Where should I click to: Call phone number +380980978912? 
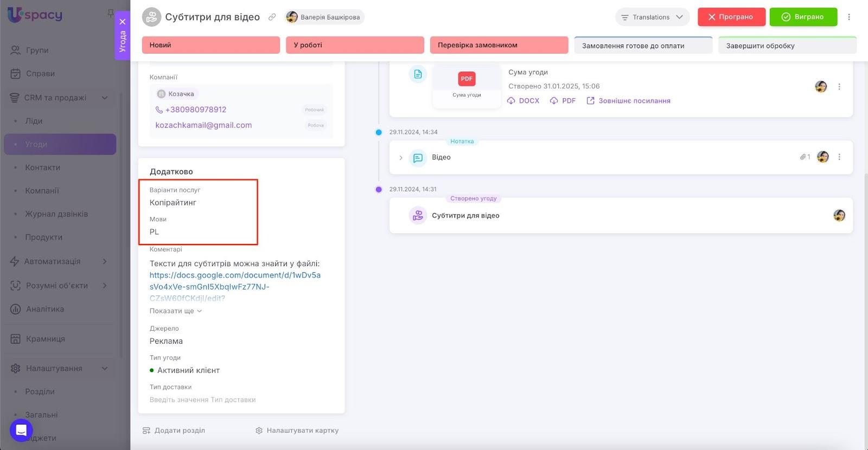pos(195,110)
